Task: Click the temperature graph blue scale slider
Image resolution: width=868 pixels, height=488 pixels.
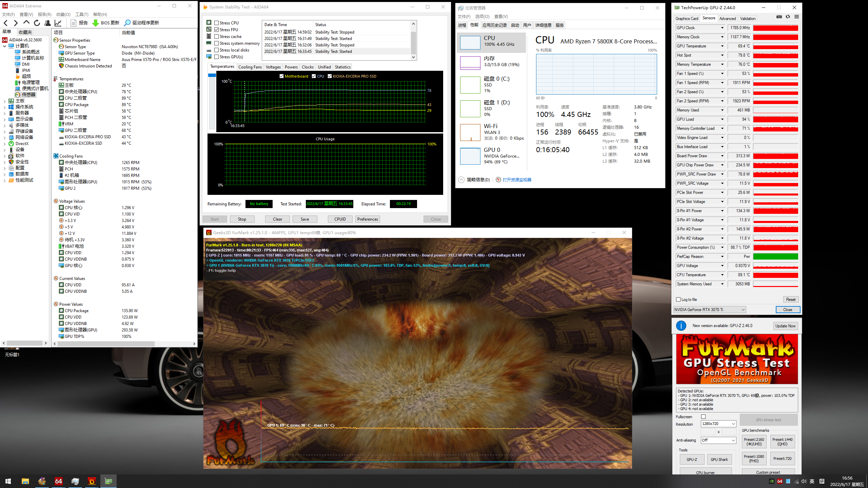Action: click(x=212, y=75)
